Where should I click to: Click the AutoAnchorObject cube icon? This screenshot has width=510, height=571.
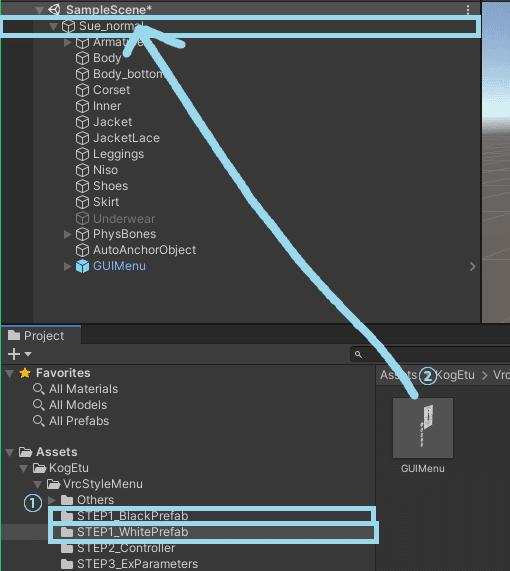(x=82, y=250)
